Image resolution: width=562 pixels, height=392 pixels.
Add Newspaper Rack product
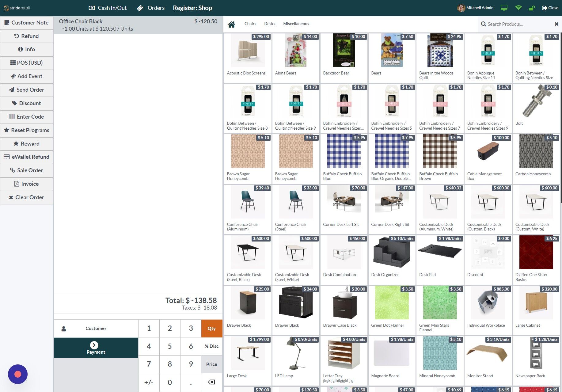click(536, 361)
